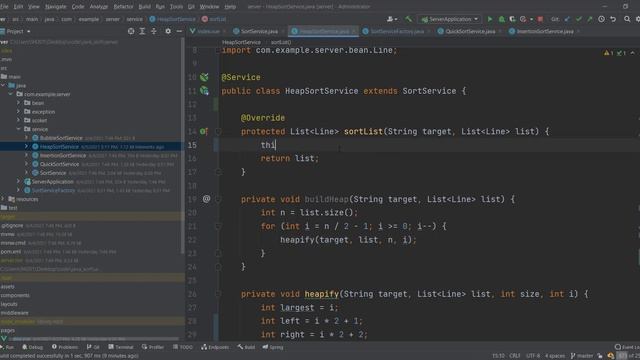640x360 pixels.
Task: Click the CRLF line separator status entry
Action: coord(514,356)
